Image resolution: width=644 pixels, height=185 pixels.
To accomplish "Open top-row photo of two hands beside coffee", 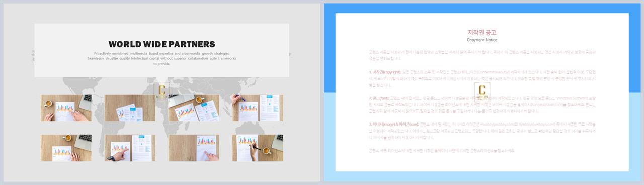I will point(66,108).
